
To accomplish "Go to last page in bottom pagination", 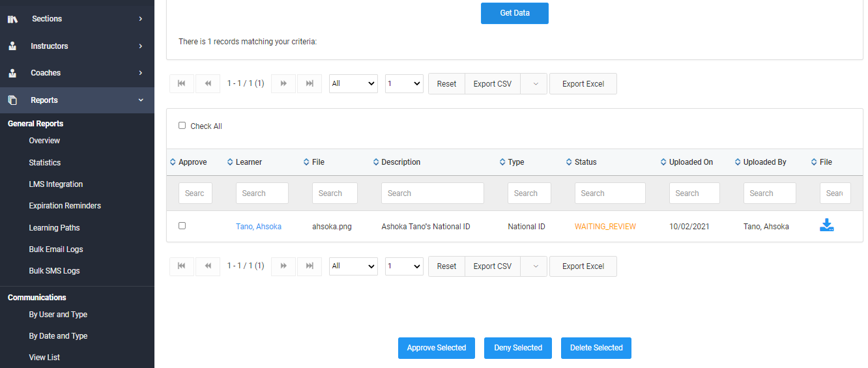I will [310, 266].
